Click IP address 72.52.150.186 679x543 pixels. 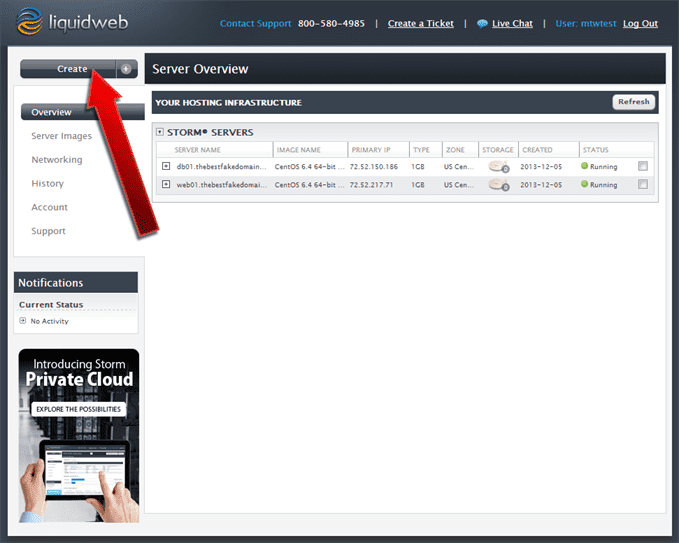click(x=374, y=167)
